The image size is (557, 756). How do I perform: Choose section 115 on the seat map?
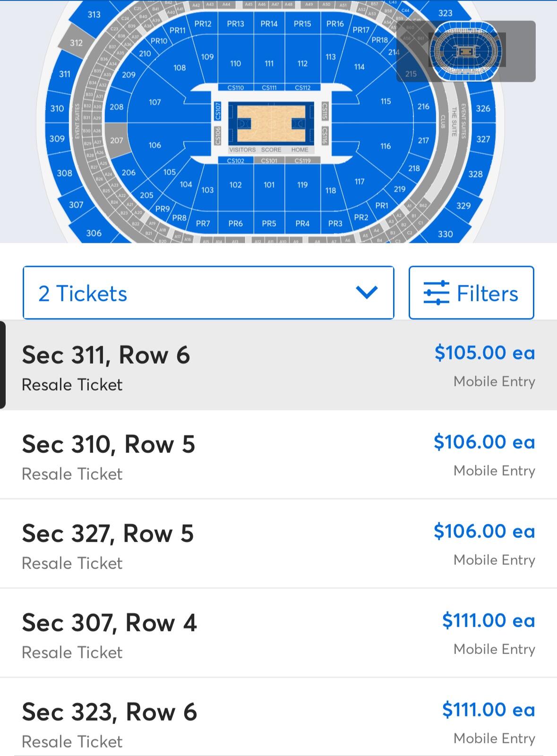tap(386, 101)
